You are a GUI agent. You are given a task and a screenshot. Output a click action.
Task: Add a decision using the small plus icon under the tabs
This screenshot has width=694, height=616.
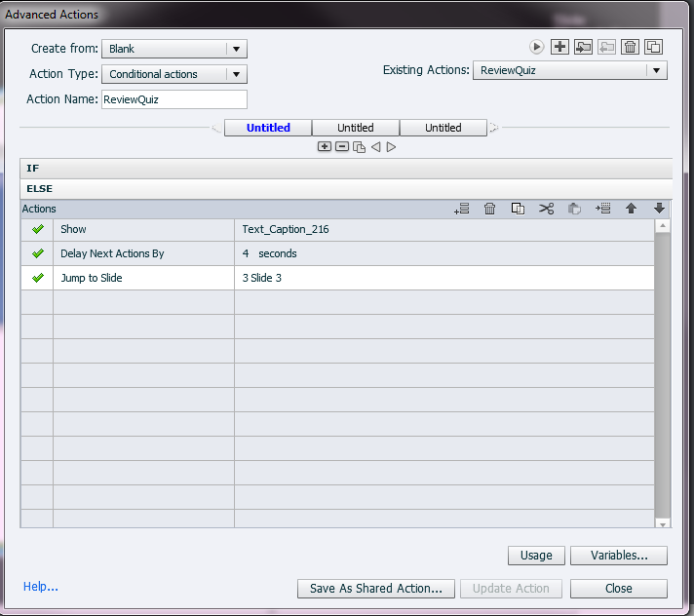coord(325,147)
